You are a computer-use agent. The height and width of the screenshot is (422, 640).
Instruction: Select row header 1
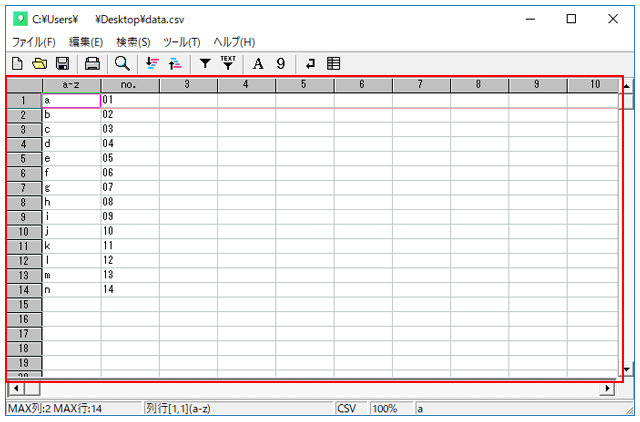(24, 100)
